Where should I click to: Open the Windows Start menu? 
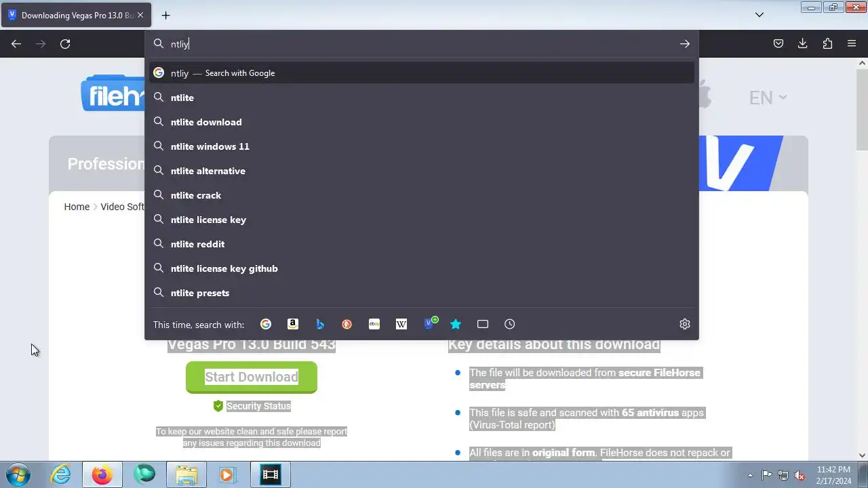(x=18, y=474)
